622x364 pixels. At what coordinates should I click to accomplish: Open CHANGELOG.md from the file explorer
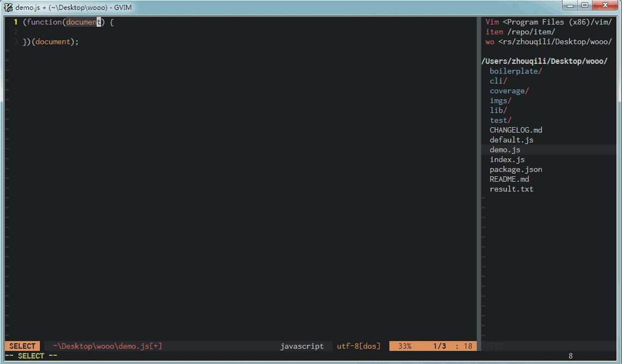(516, 130)
